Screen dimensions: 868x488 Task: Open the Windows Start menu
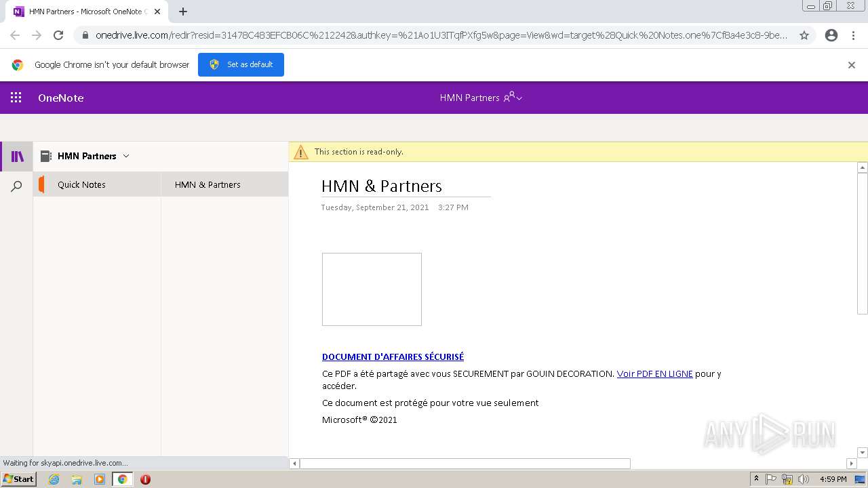pyautogui.click(x=18, y=479)
